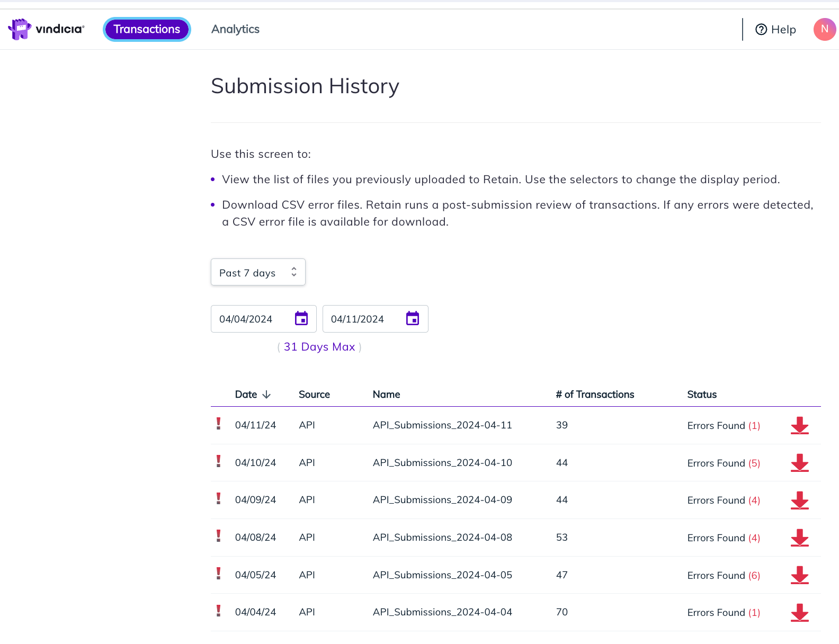Click Errors Found (4) status for 04/09/24
The width and height of the screenshot is (839, 644).
point(724,500)
